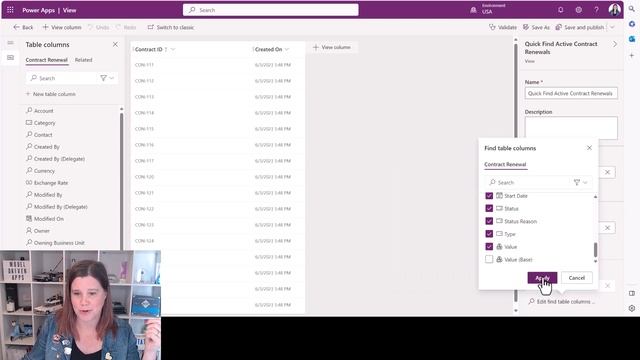This screenshot has height=360, width=640.
Task: Select Contract Renewal tab in Find table columns
Action: click(505, 164)
